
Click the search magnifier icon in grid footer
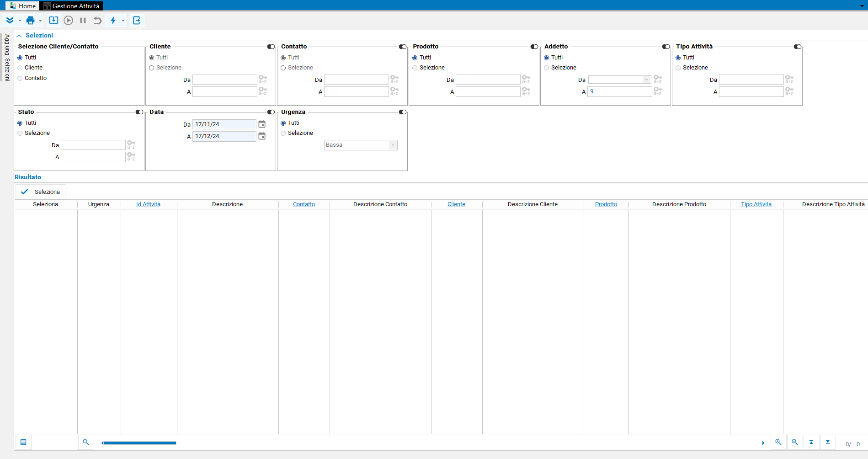[85, 442]
